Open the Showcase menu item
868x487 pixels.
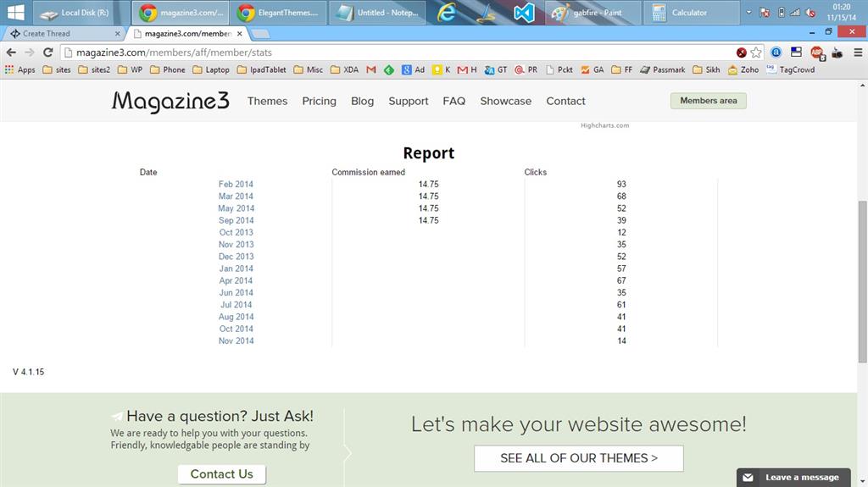506,102
